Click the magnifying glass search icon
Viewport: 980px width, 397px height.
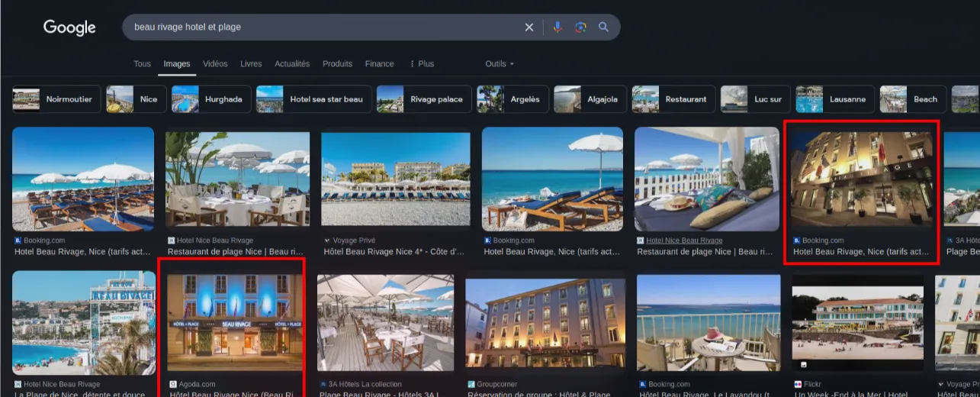603,27
